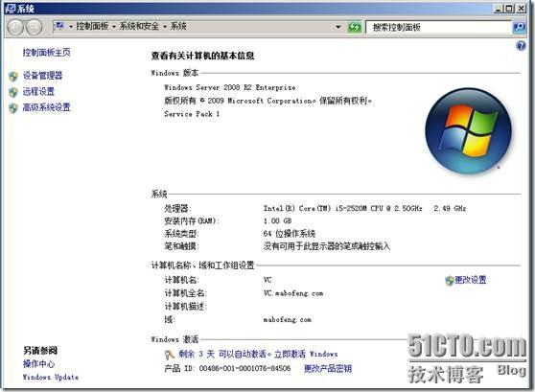The image size is (535, 392).
Task: Click the computer name value VC
Action: [267, 280]
